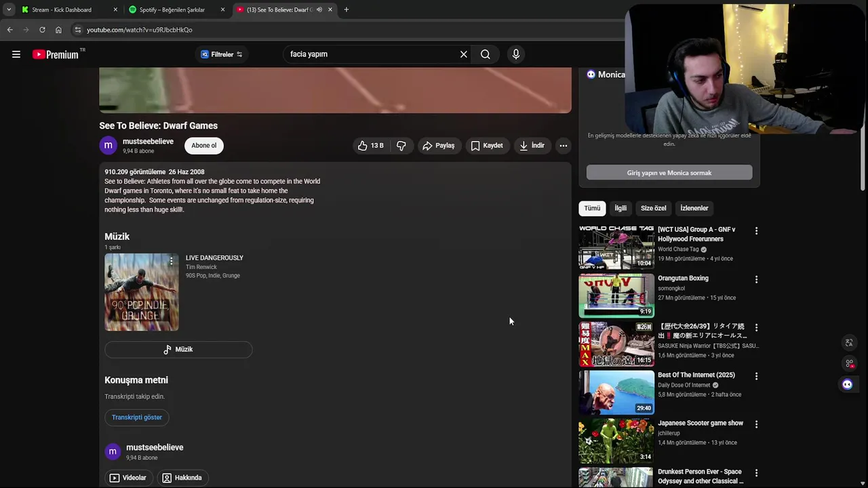Viewport: 868px width, 488px height.
Task: Like the video (13 B)
Action: point(371,146)
